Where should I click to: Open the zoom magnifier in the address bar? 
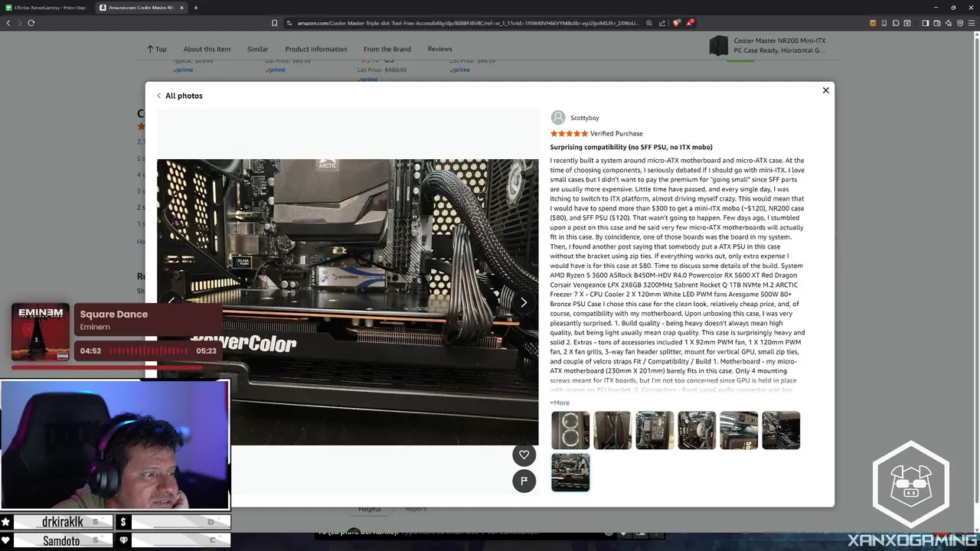(x=649, y=23)
